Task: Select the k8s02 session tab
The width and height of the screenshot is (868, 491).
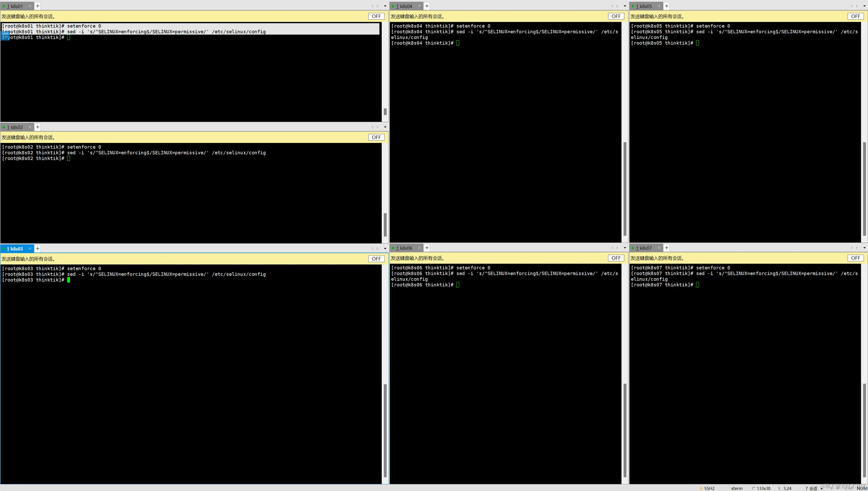Action: [x=15, y=127]
